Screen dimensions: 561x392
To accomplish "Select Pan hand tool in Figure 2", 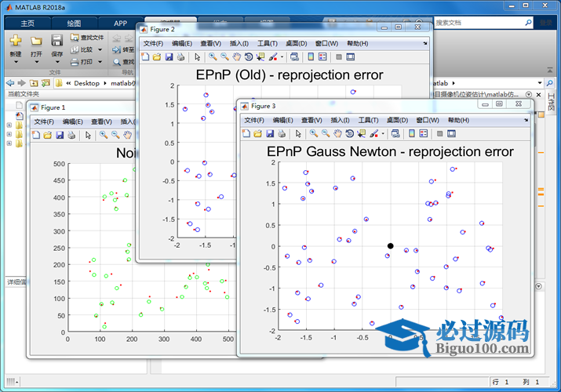I will tap(236, 56).
